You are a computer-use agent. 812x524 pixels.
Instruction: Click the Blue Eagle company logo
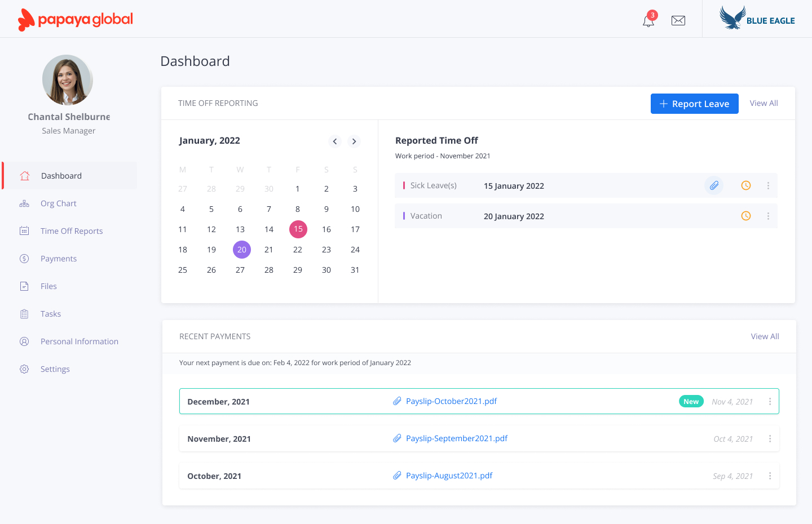tap(758, 19)
